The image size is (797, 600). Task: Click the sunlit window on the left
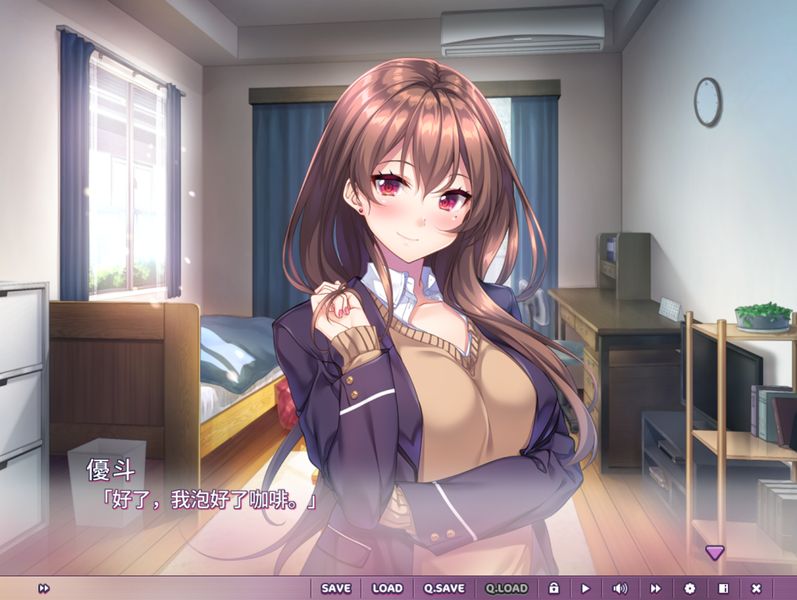click(x=126, y=180)
